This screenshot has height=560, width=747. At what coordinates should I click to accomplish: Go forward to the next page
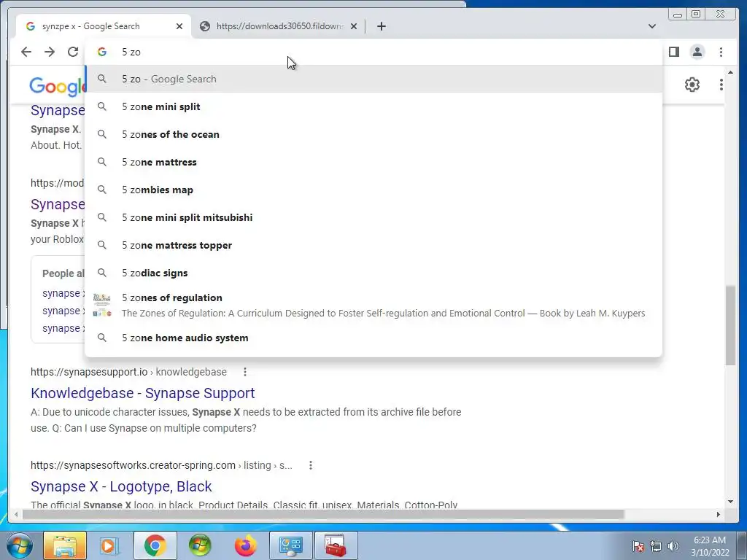50,52
